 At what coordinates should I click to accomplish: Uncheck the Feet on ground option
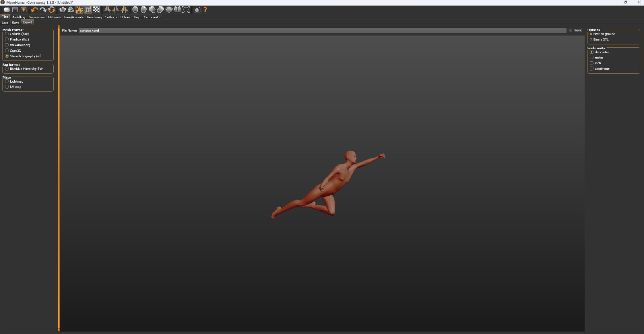591,34
